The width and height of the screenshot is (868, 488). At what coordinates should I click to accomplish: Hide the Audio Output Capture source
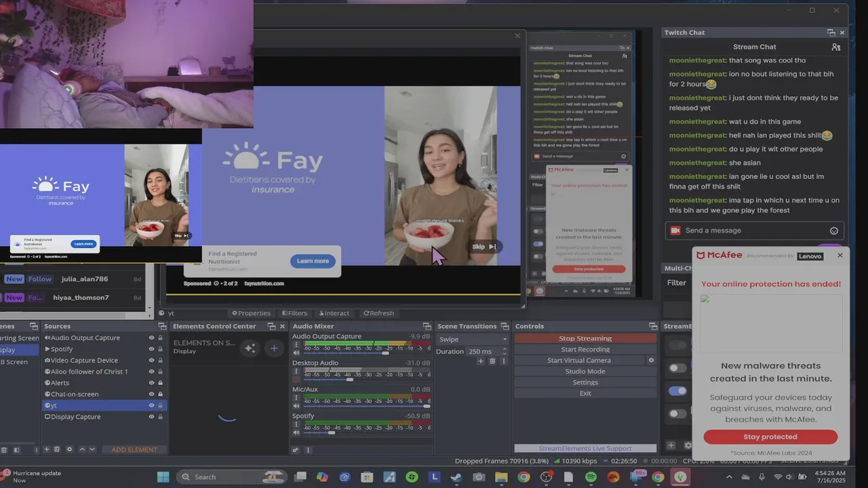151,338
